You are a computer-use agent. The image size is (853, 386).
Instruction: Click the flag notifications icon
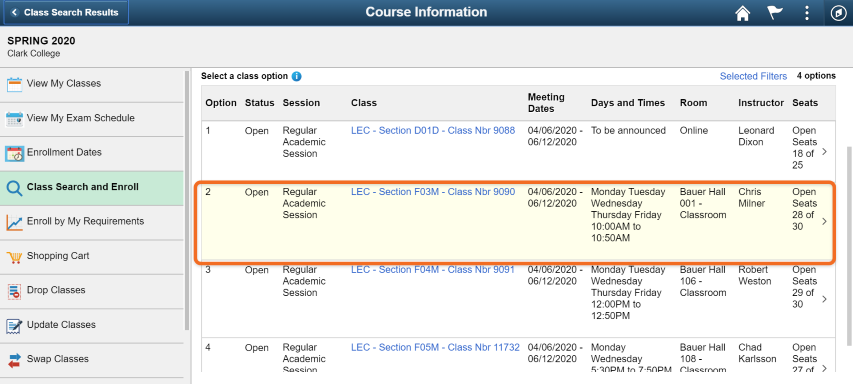tap(775, 13)
